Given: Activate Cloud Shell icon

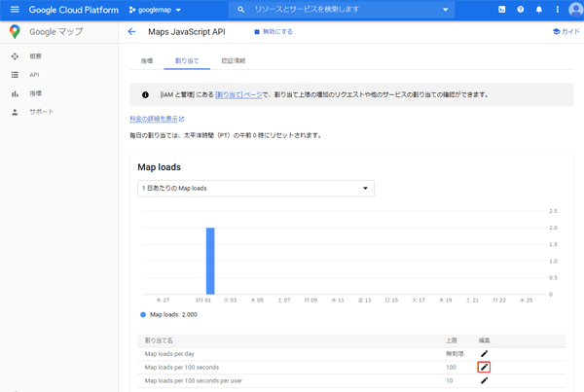Looking at the screenshot, I should pos(501,10).
